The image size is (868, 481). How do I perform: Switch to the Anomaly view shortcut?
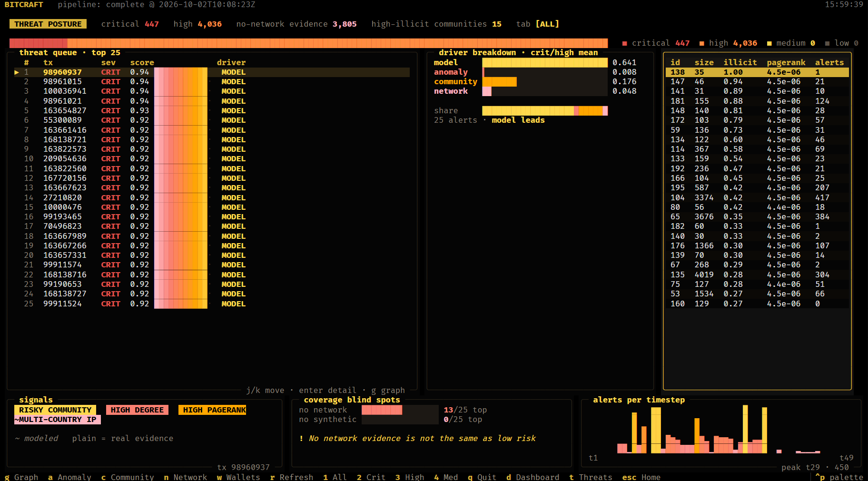(x=69, y=477)
